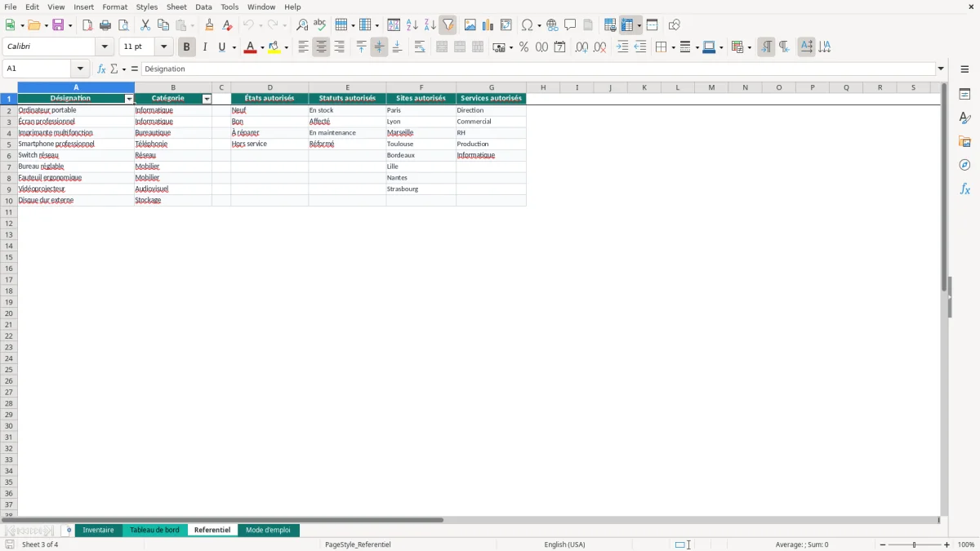
Task: Open the Format menu
Action: pos(115,7)
